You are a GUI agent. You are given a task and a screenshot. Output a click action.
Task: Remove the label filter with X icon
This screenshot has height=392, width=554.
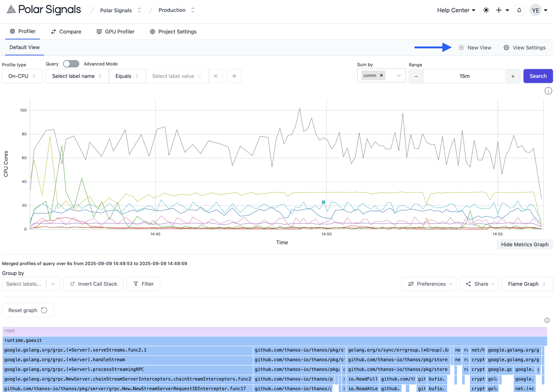click(215, 76)
